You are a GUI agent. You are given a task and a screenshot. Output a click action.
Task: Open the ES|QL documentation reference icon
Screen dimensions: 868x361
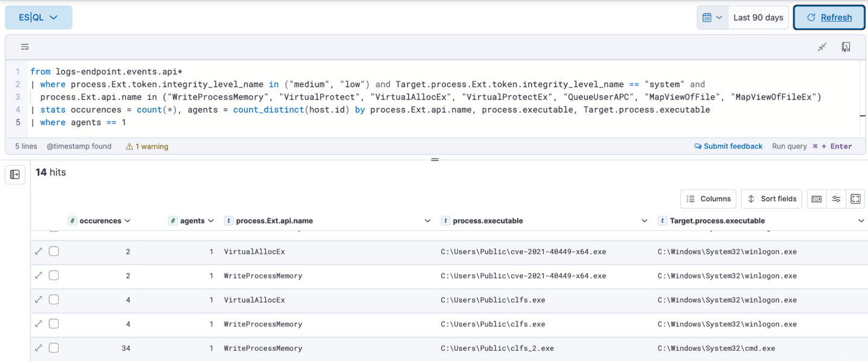point(846,47)
